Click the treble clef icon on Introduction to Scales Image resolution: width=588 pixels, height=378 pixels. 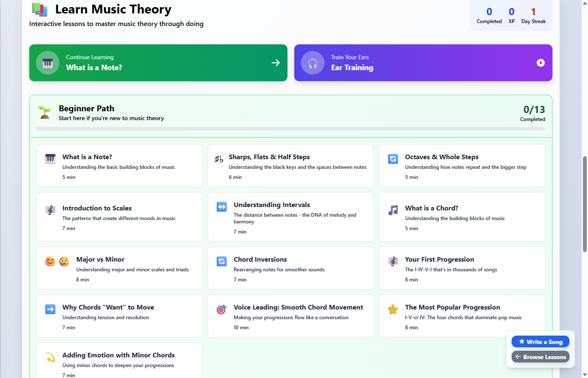[50, 210]
